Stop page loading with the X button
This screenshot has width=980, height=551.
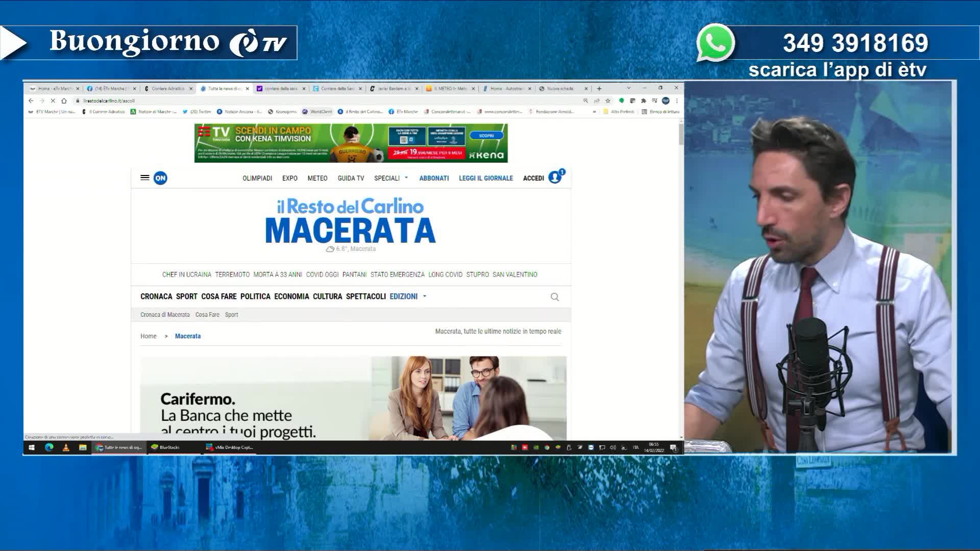53,101
